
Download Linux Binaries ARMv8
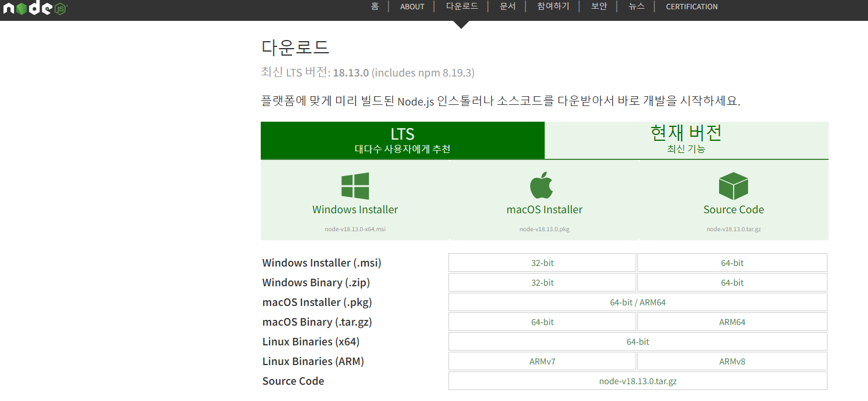(x=732, y=361)
